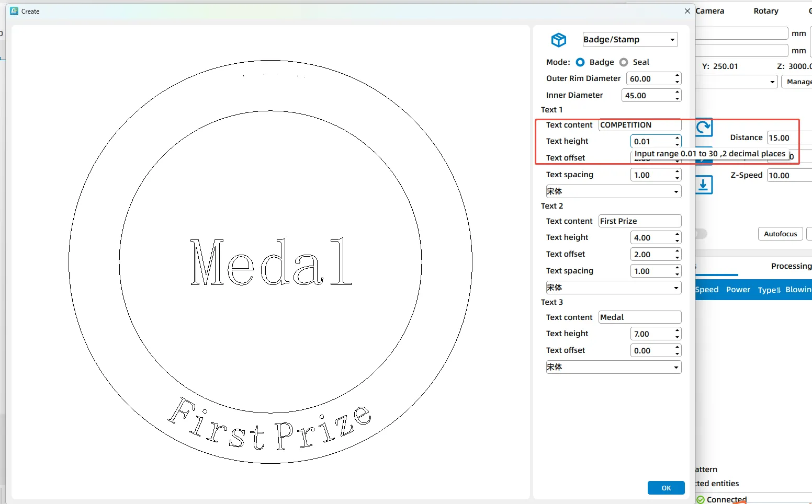
Task: Click the Type column sort icon
Action: click(x=778, y=290)
